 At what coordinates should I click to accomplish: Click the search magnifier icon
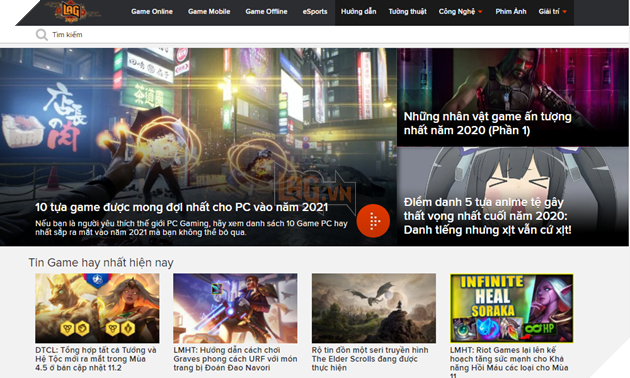(x=41, y=35)
